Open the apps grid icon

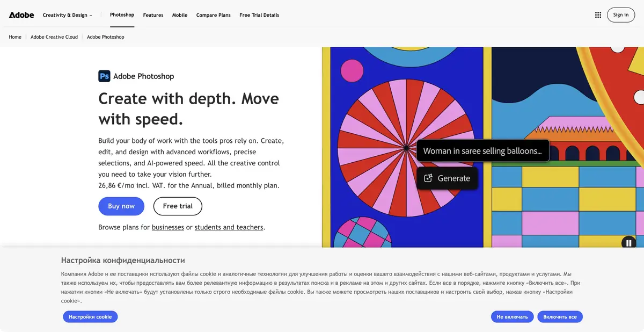598,15
